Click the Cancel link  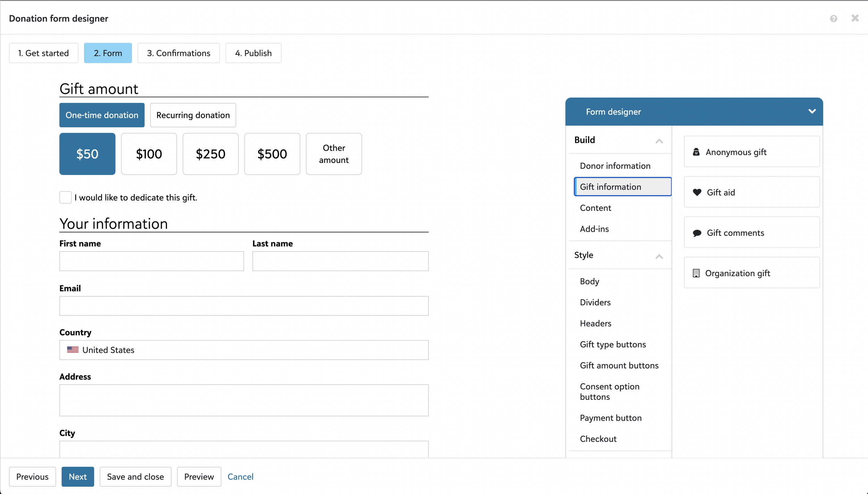click(x=240, y=477)
